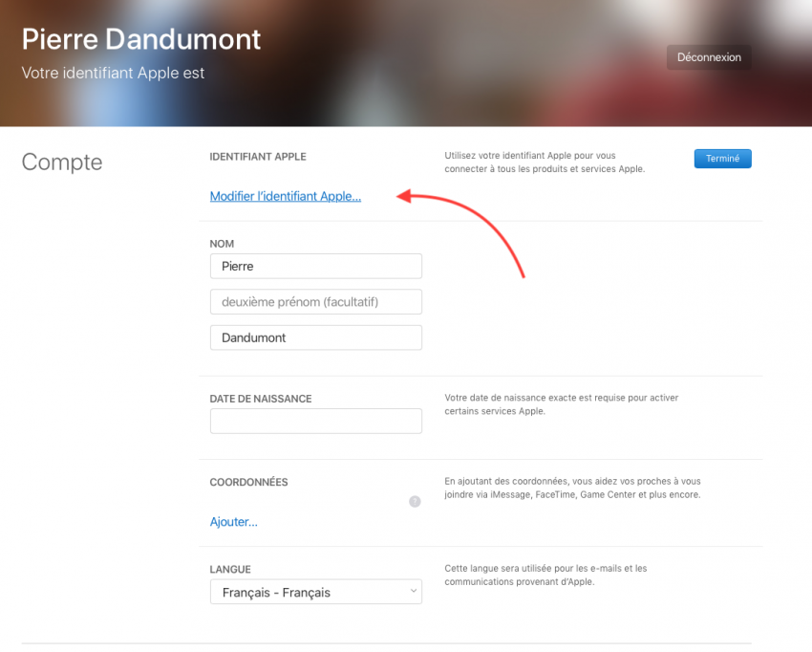This screenshot has width=812, height=652.
Task: Select the text starting 'Utilisez votre identifiant Apple'
Action: coord(545,163)
